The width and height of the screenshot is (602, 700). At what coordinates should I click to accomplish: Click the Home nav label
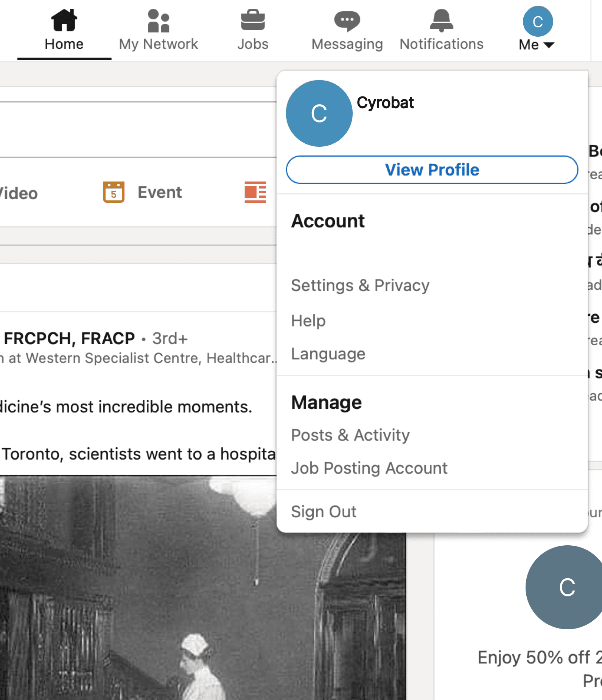(64, 44)
